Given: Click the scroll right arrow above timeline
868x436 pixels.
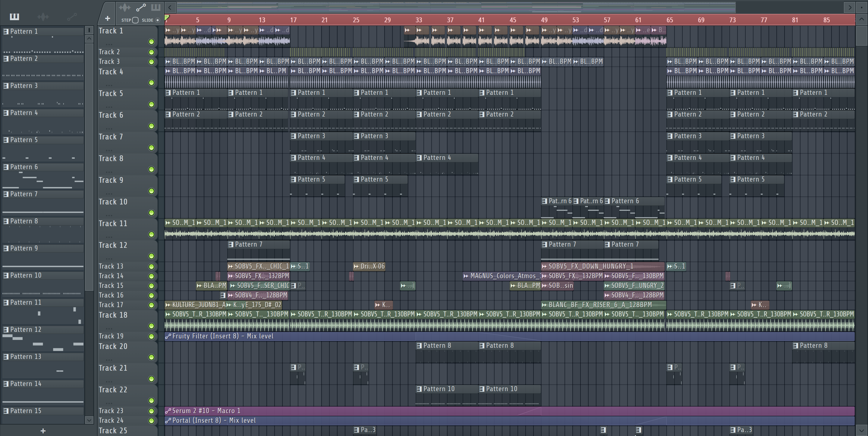Looking at the screenshot, I should [850, 7].
